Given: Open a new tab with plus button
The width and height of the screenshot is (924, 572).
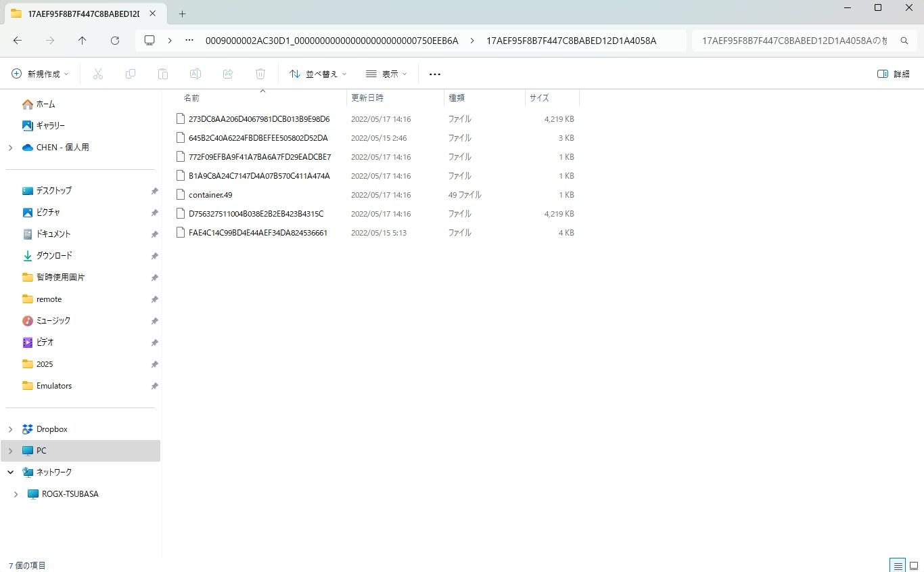Looking at the screenshot, I should (182, 14).
